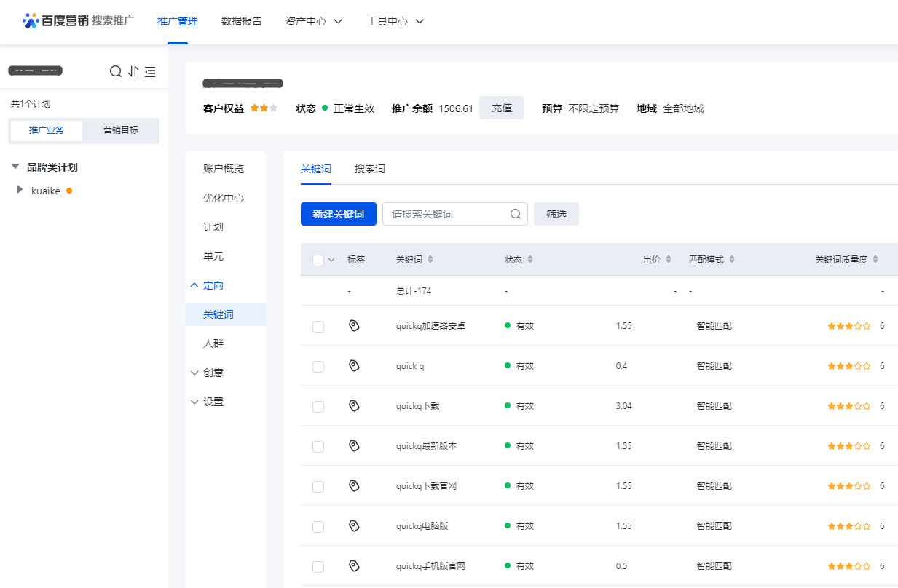Viewport: 898px width, 588px height.
Task: Click the tag icon for quickq下载
Action: (354, 406)
